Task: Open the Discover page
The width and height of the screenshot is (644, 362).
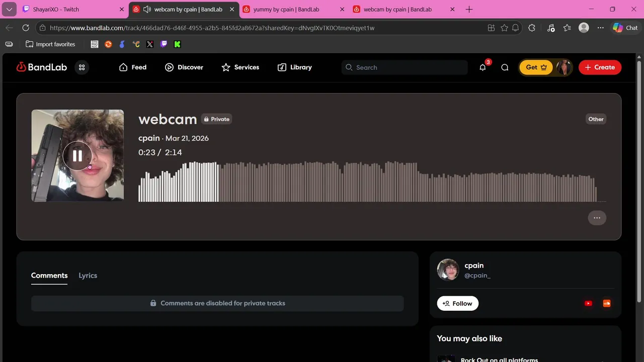Action: [184, 67]
